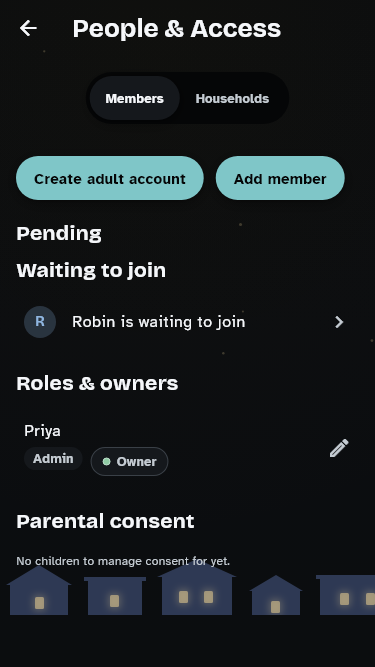Image resolution: width=375 pixels, height=667 pixels.
Task: Click the Parental consent heading
Action: tap(105, 521)
